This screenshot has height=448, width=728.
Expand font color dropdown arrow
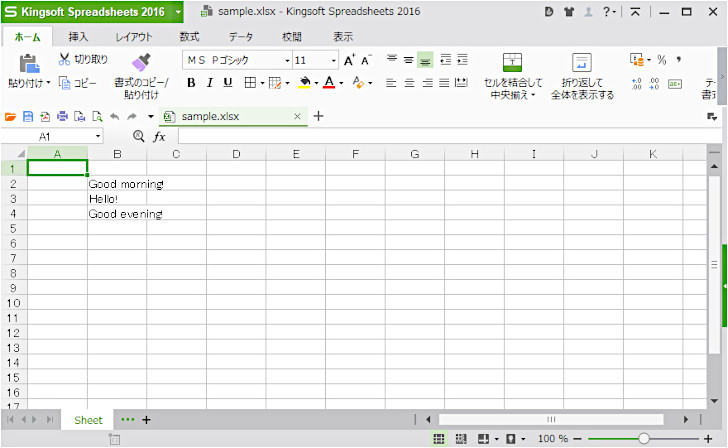pos(341,83)
